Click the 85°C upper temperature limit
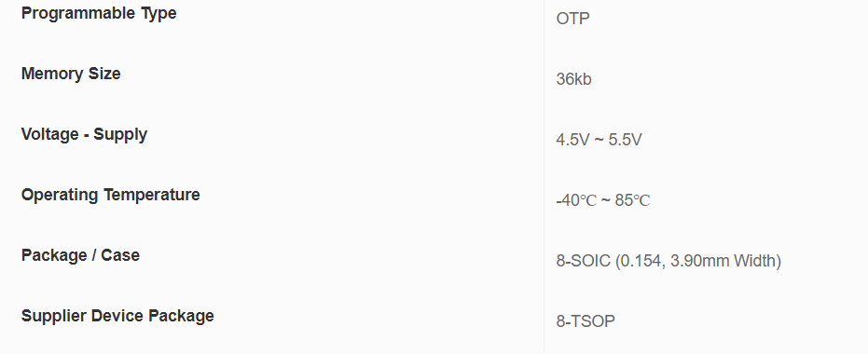Screen dimensions: 868x354 [x=632, y=200]
